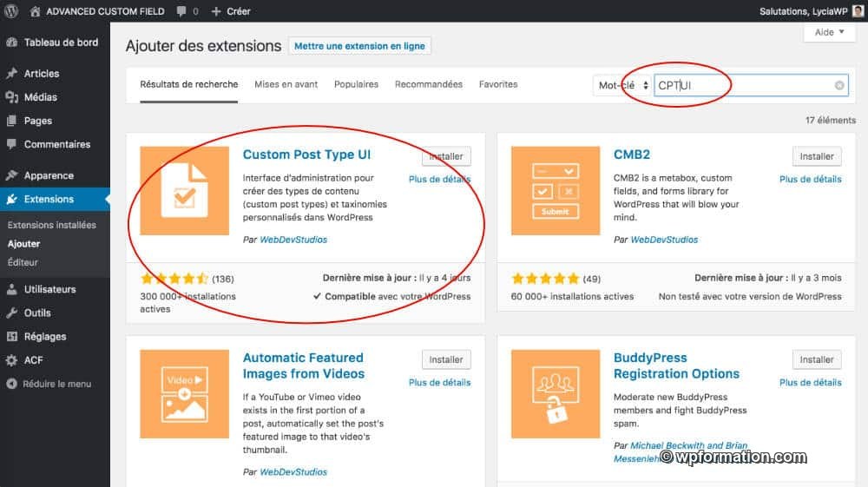
Task: Install BuddyPress Registration Options plugin
Action: (817, 359)
